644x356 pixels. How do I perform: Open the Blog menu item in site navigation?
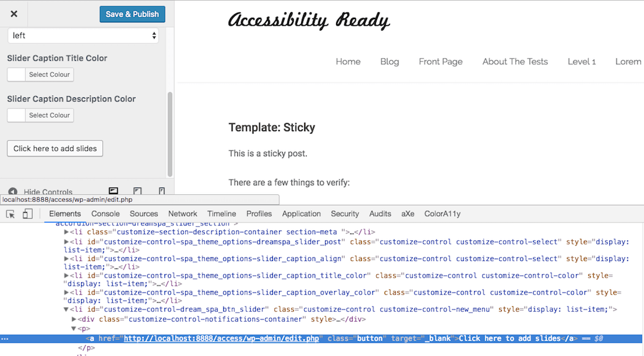(x=389, y=61)
